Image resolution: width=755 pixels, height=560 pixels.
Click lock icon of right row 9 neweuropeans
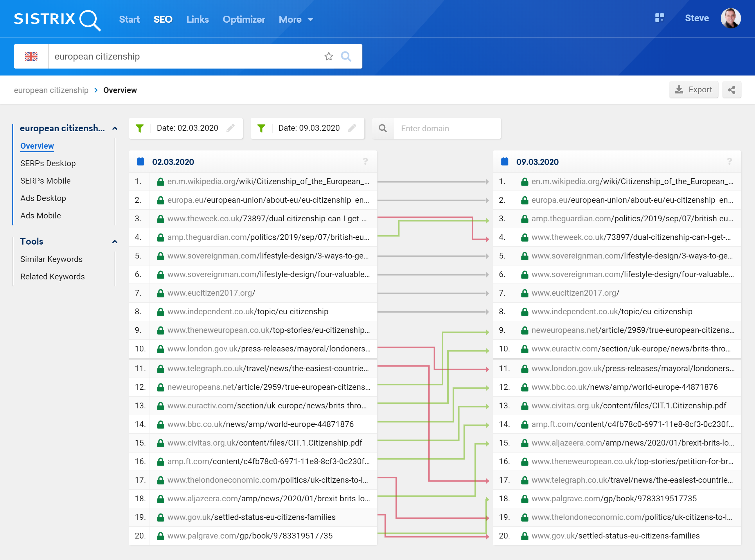click(524, 331)
